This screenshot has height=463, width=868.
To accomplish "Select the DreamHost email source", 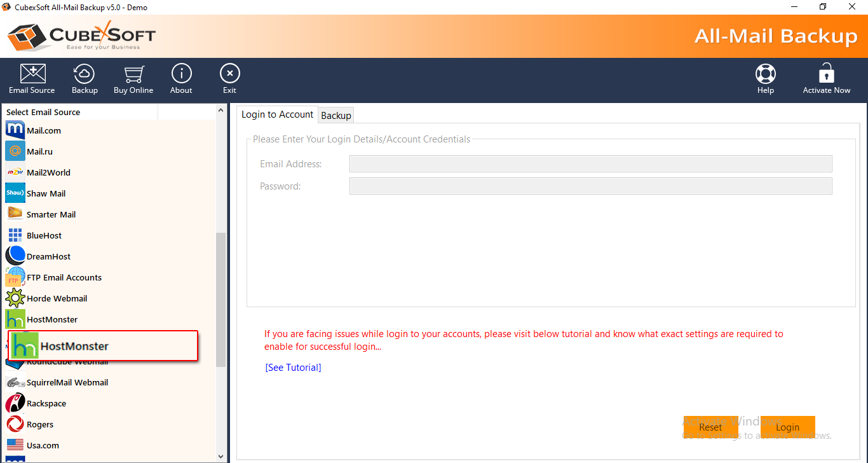I will [48, 256].
